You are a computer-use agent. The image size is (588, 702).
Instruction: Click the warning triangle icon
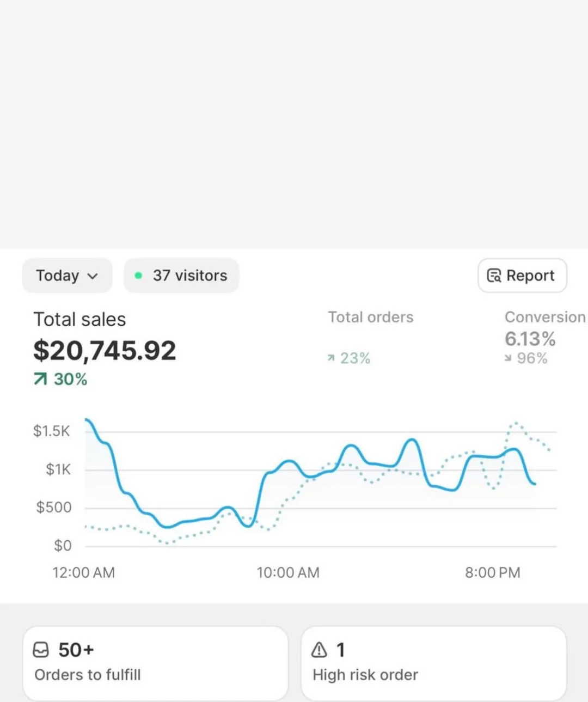tap(319, 650)
